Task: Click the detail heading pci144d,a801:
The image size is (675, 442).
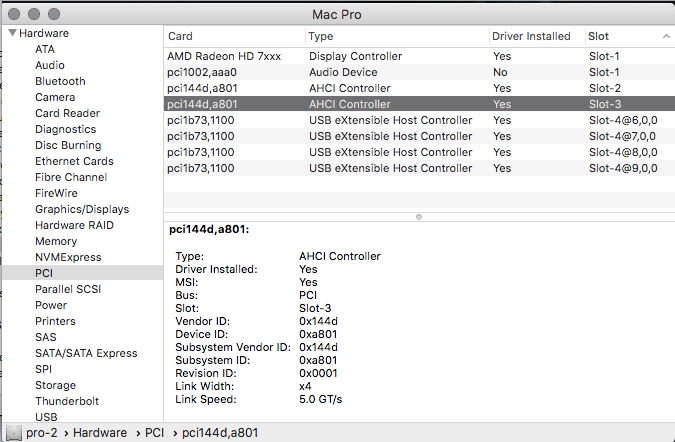Action: click(x=209, y=229)
